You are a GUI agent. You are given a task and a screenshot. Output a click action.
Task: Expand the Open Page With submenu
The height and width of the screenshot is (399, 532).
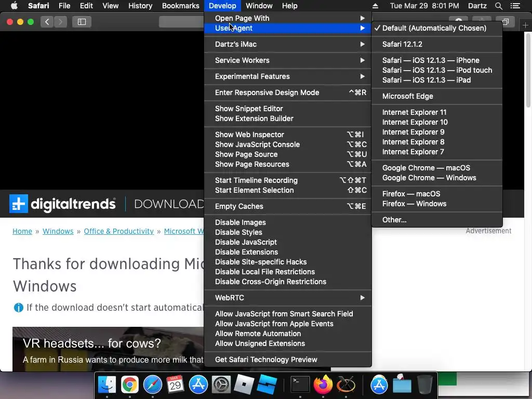coord(288,18)
